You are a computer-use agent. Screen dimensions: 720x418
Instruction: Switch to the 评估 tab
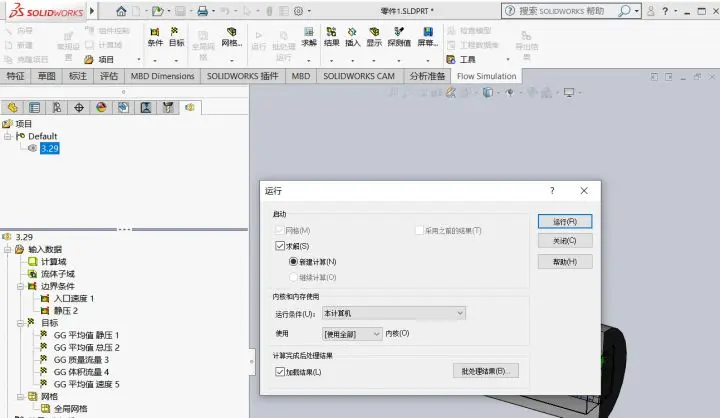click(109, 76)
